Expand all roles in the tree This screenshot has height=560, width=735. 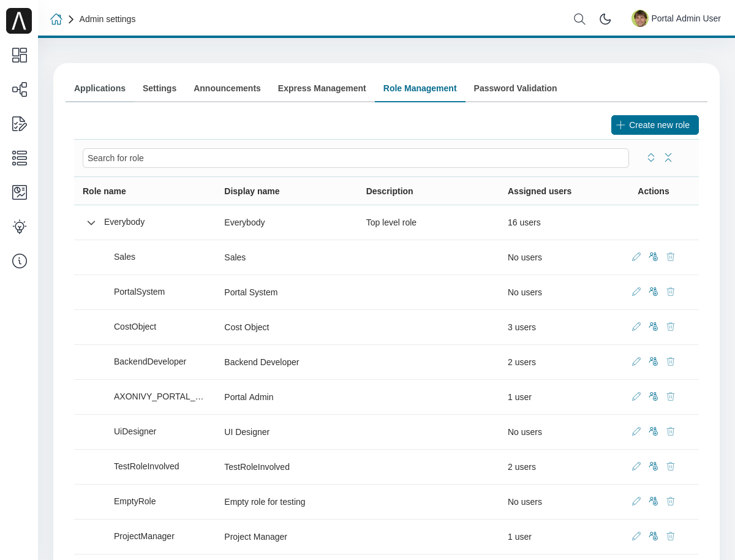pyautogui.click(x=651, y=157)
